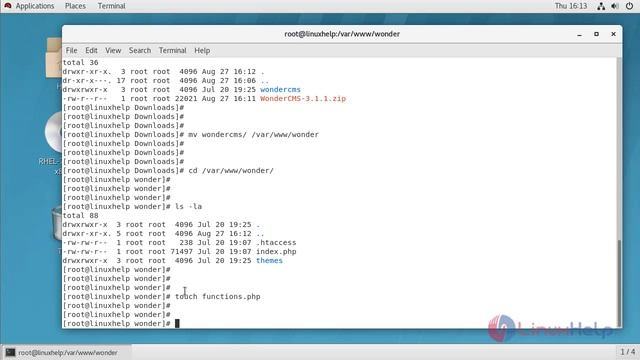Click the Thu 16:13 clock
The width and height of the screenshot is (640, 360).
(571, 6)
